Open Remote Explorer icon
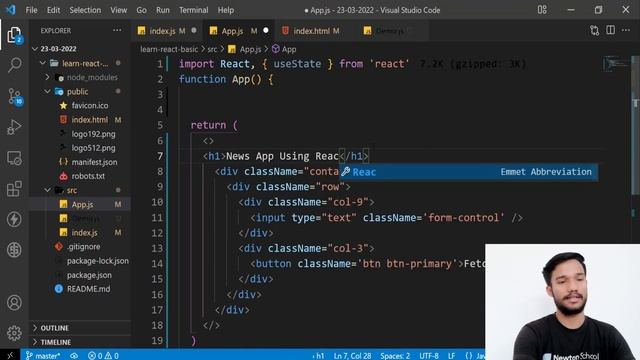Screen dimensions: 640x360 coord(14,158)
